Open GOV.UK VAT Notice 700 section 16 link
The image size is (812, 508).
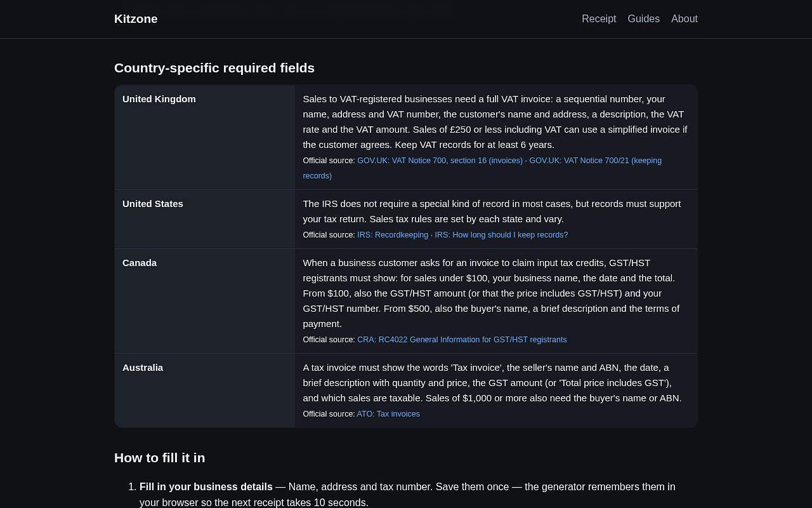[x=440, y=161]
